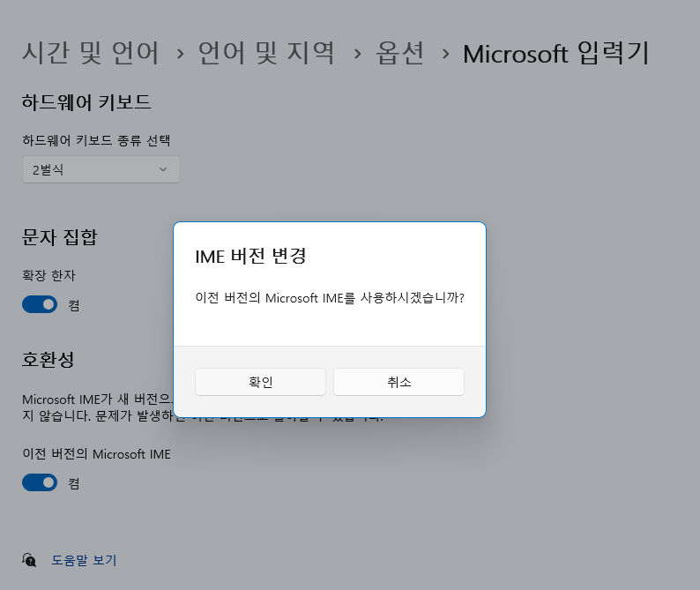Image resolution: width=700 pixels, height=590 pixels.
Task: Open the 2벌식 keyboard type dropdown
Action: pos(101,169)
